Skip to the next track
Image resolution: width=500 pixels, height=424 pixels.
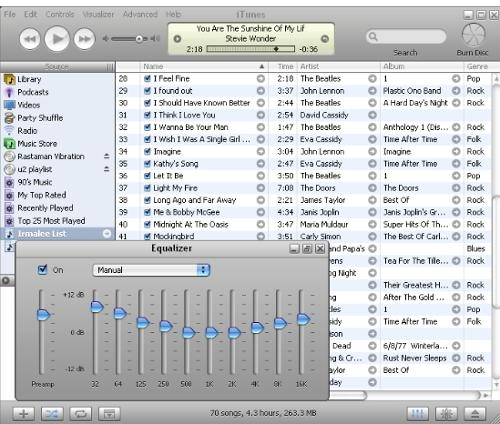[x=84, y=39]
